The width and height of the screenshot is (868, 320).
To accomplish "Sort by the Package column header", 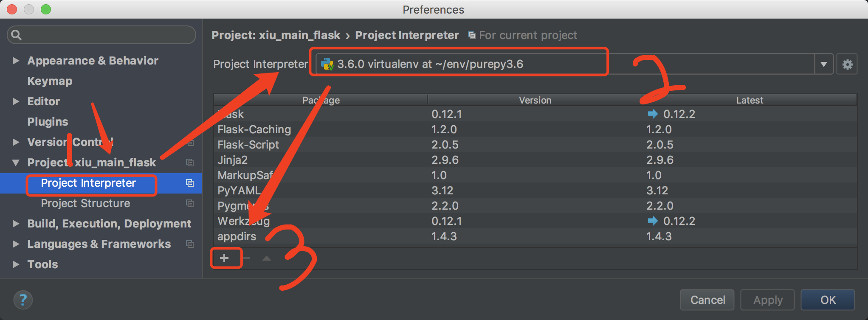I will 321,100.
